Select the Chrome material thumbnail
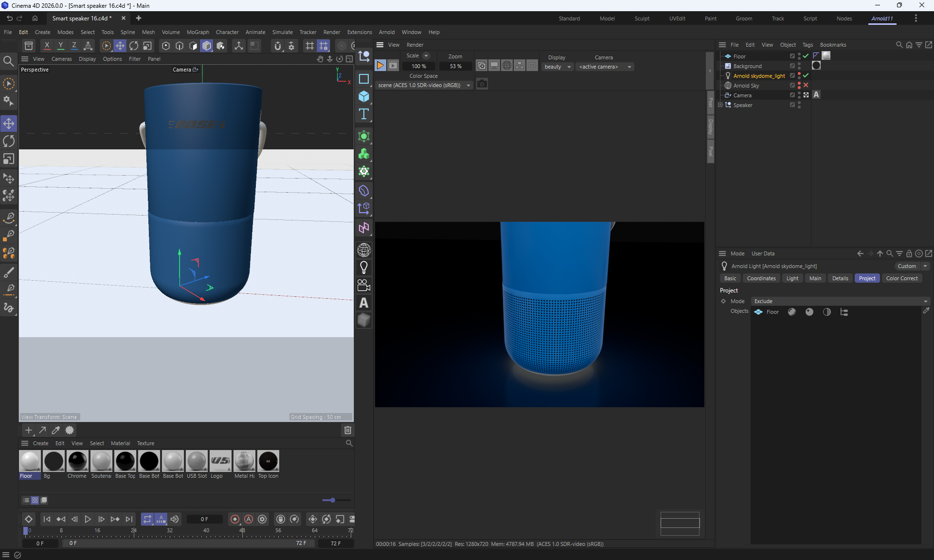934x560 pixels. pyautogui.click(x=77, y=461)
